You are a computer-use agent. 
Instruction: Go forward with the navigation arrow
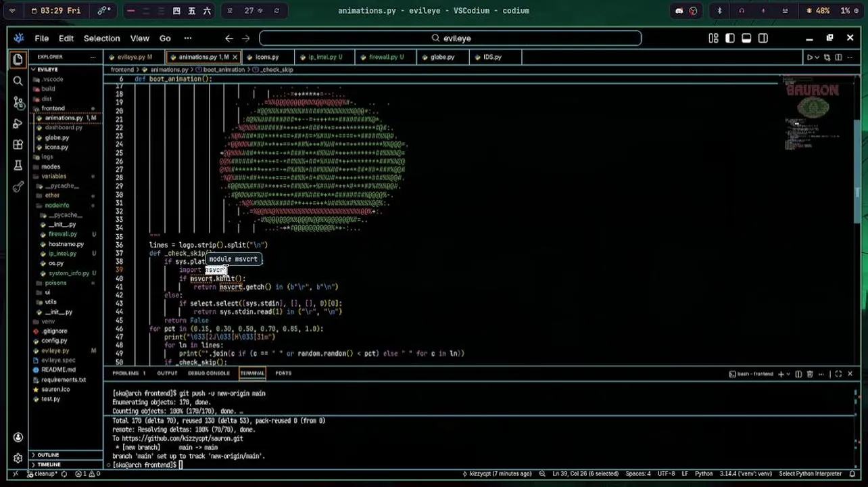point(245,39)
